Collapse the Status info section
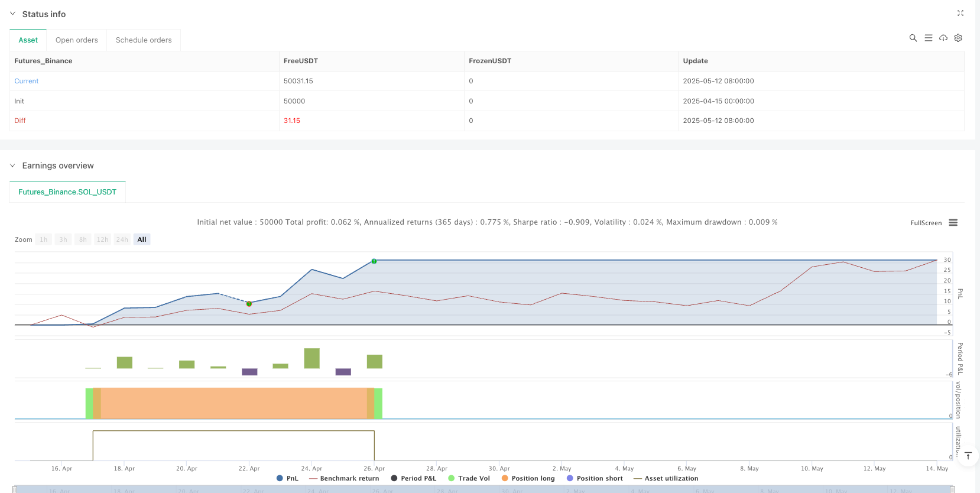Screen dimensions: 980x493 [x=12, y=14]
